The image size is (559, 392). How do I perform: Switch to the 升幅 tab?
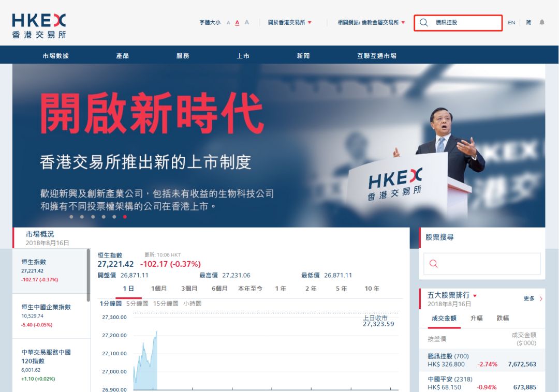point(476,318)
